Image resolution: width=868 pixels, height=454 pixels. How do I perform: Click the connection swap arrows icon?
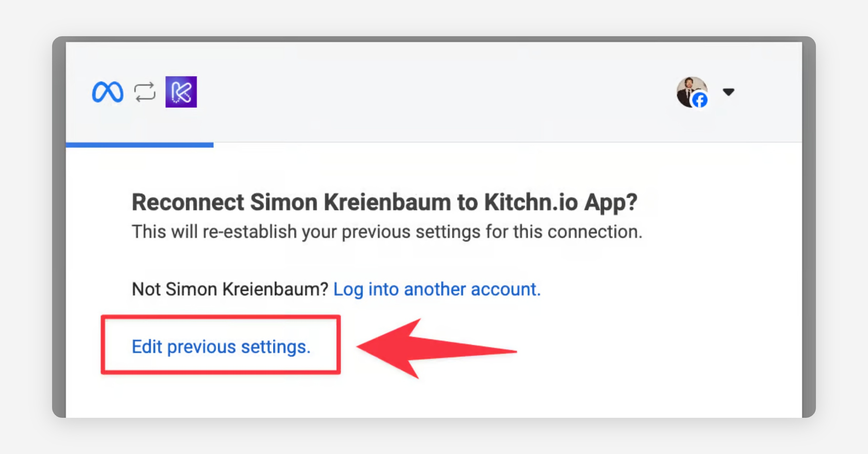[145, 92]
